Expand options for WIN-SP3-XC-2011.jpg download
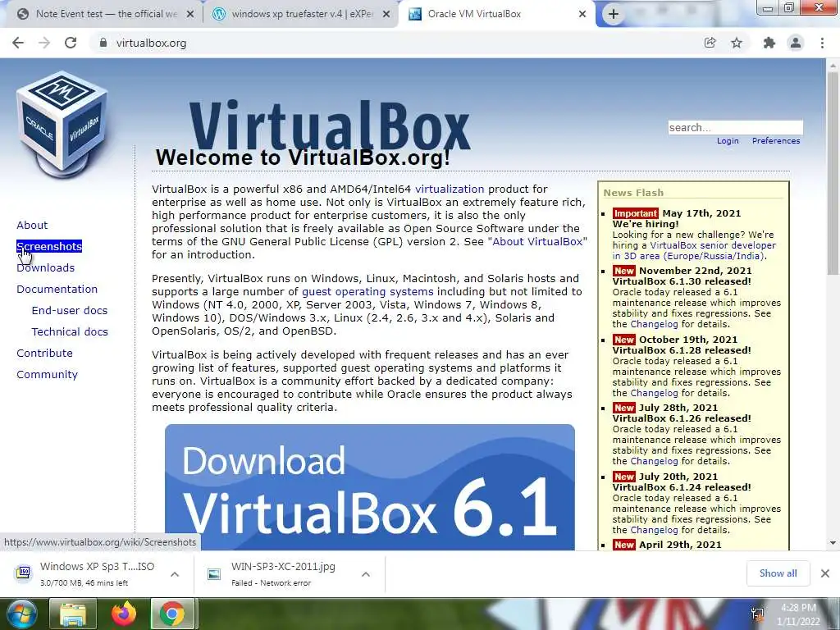The width and height of the screenshot is (840, 630). pos(366,574)
